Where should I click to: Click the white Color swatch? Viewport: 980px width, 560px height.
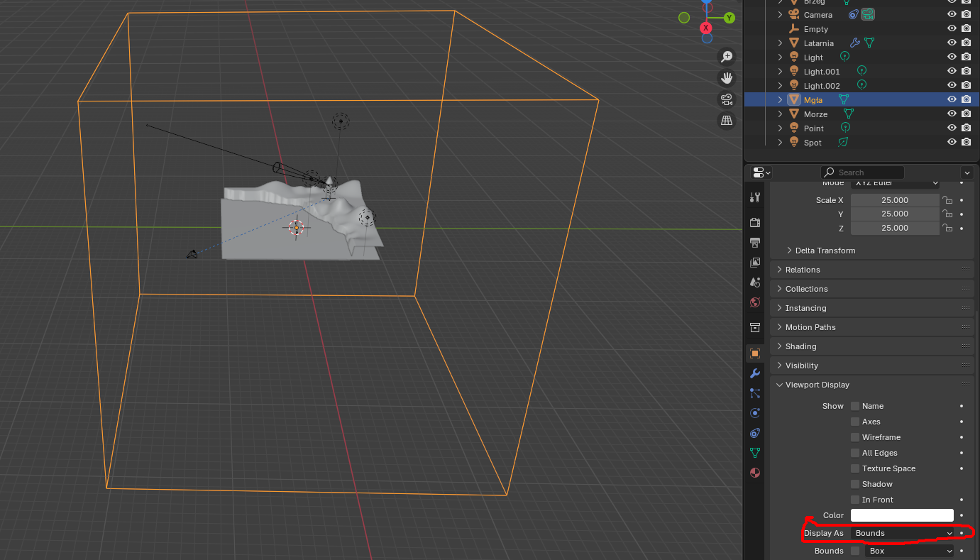pos(901,515)
